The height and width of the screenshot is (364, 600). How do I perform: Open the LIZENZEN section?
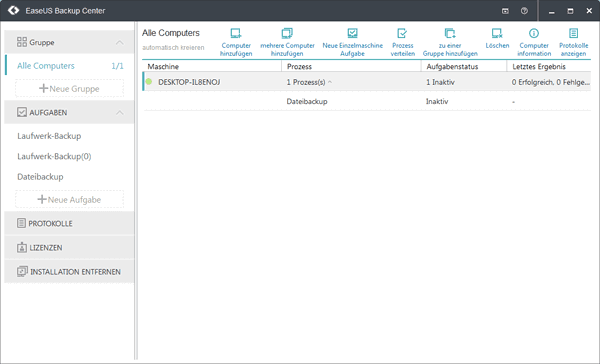69,247
